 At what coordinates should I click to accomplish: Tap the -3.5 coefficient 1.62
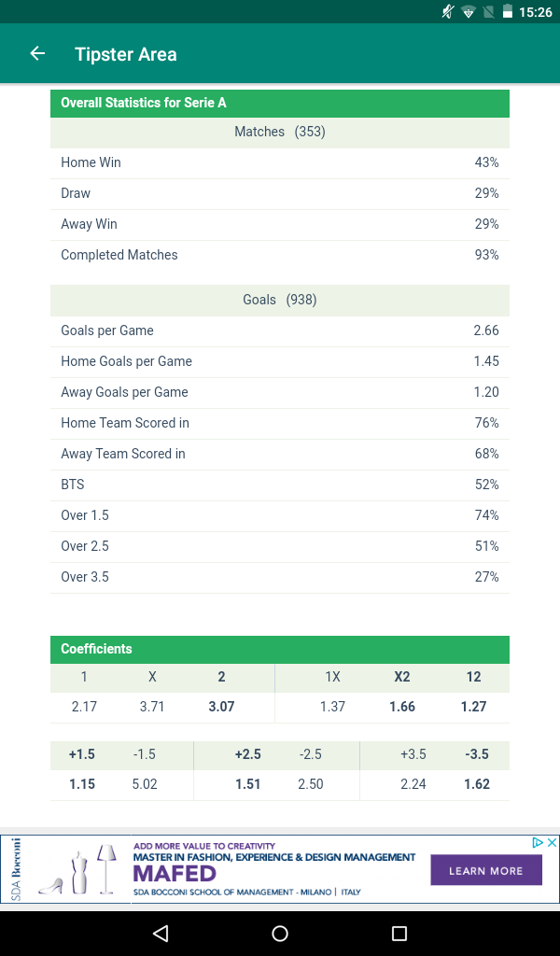click(x=477, y=784)
